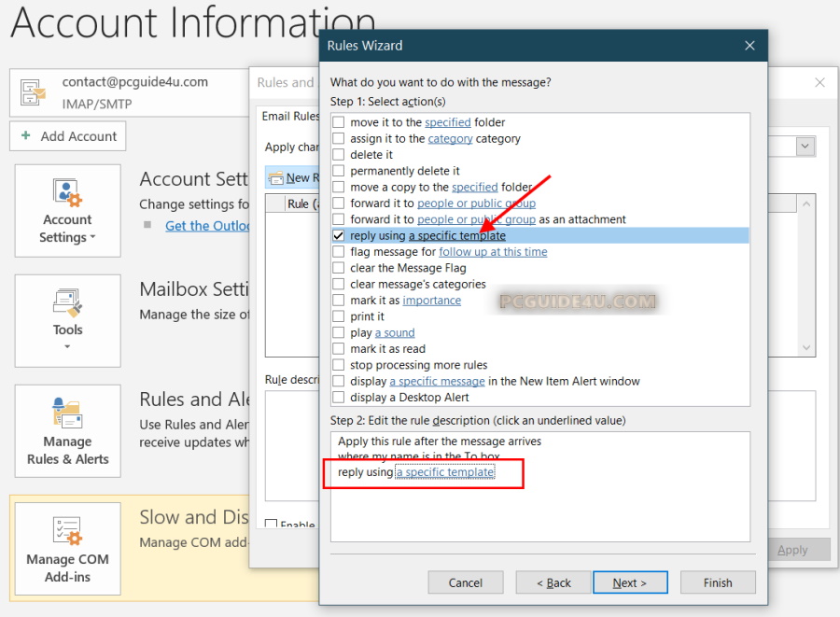Image resolution: width=840 pixels, height=617 pixels.
Task: Click the Tools mailbox icon button
Action: pyautogui.click(x=67, y=303)
